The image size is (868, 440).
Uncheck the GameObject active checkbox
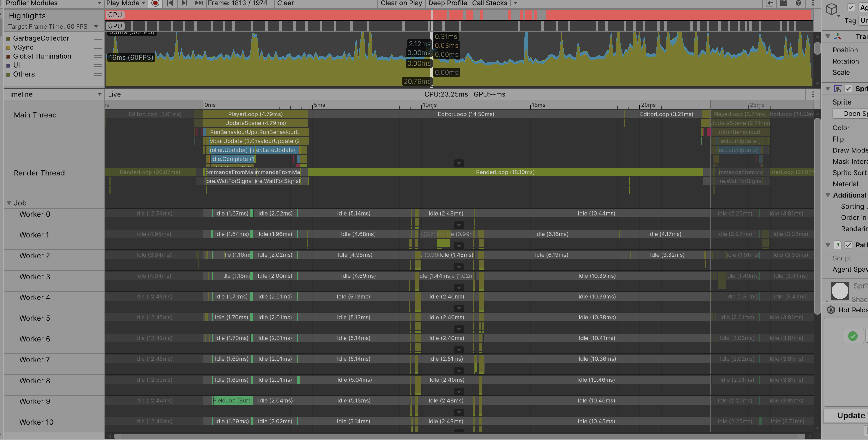[851, 7]
